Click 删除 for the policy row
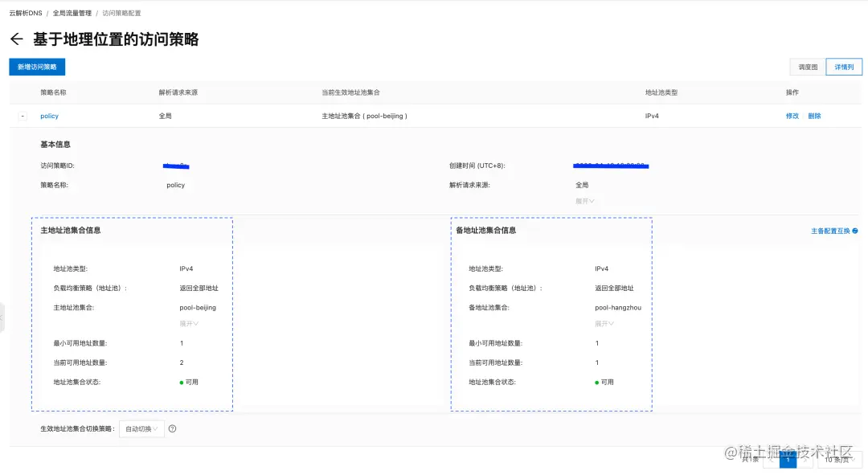 (814, 117)
